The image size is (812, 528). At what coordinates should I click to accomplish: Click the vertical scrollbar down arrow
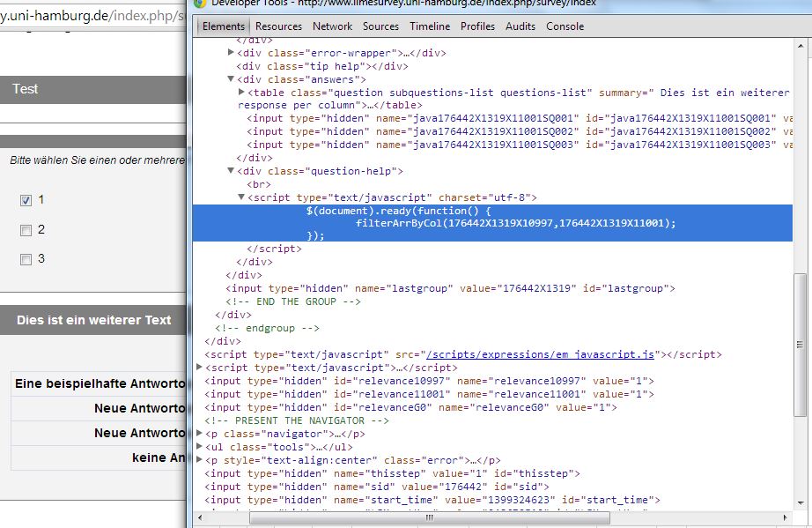[x=800, y=502]
